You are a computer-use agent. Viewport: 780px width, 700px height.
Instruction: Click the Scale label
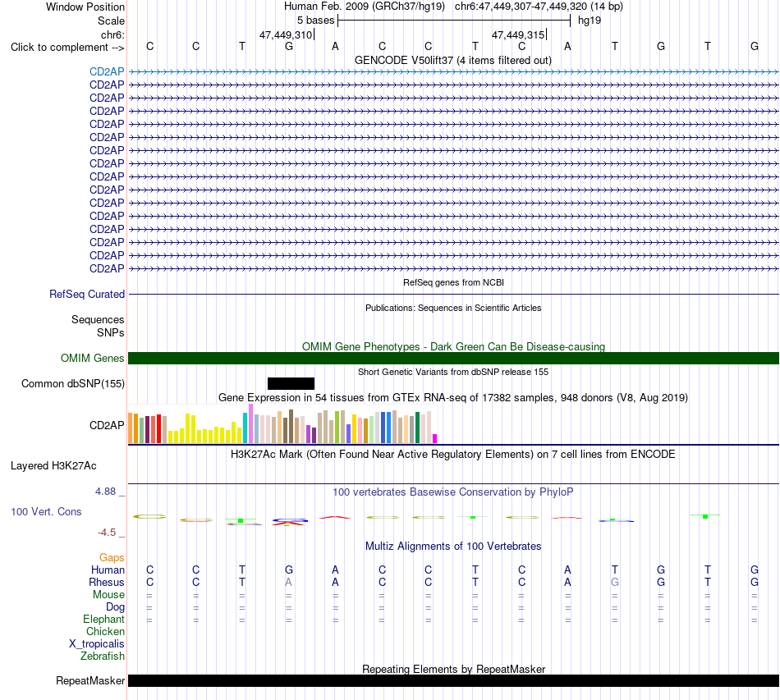pos(111,21)
